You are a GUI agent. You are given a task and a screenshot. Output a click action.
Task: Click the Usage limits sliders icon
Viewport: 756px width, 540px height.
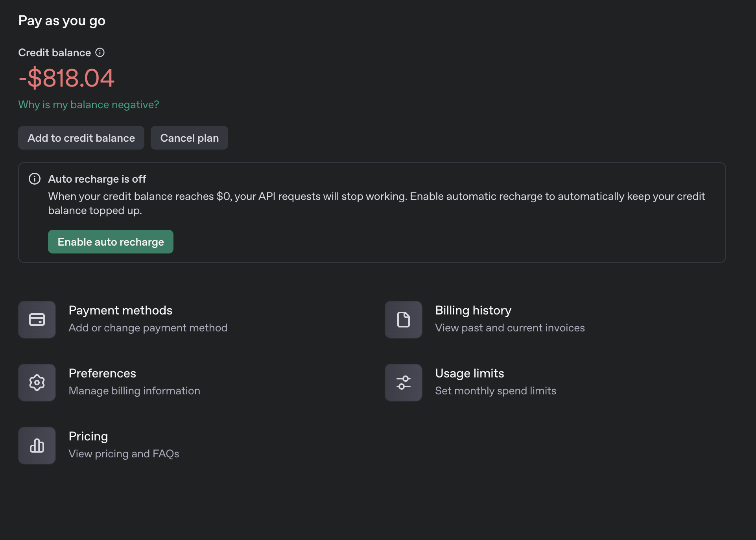(x=403, y=383)
